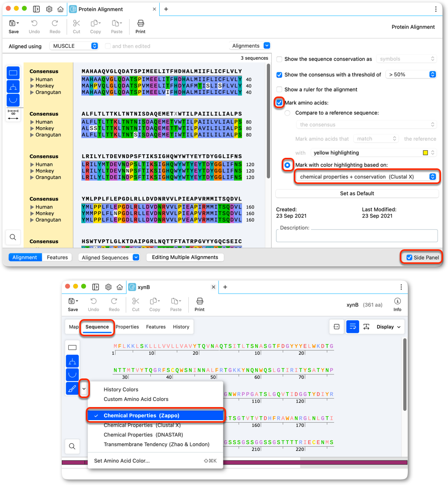The width and height of the screenshot is (448, 485).
Task: Choose Set Amino Acid Color... item
Action: [156, 460]
